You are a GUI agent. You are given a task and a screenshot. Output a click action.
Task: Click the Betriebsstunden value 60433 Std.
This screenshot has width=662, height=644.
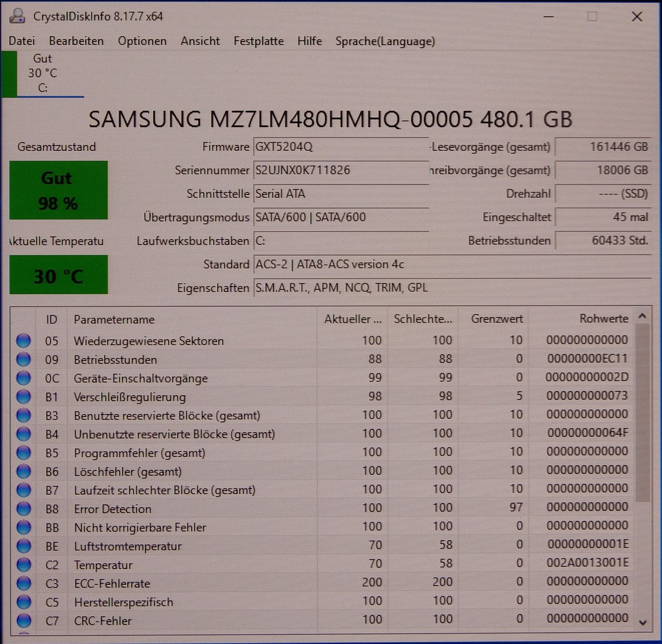tap(603, 240)
